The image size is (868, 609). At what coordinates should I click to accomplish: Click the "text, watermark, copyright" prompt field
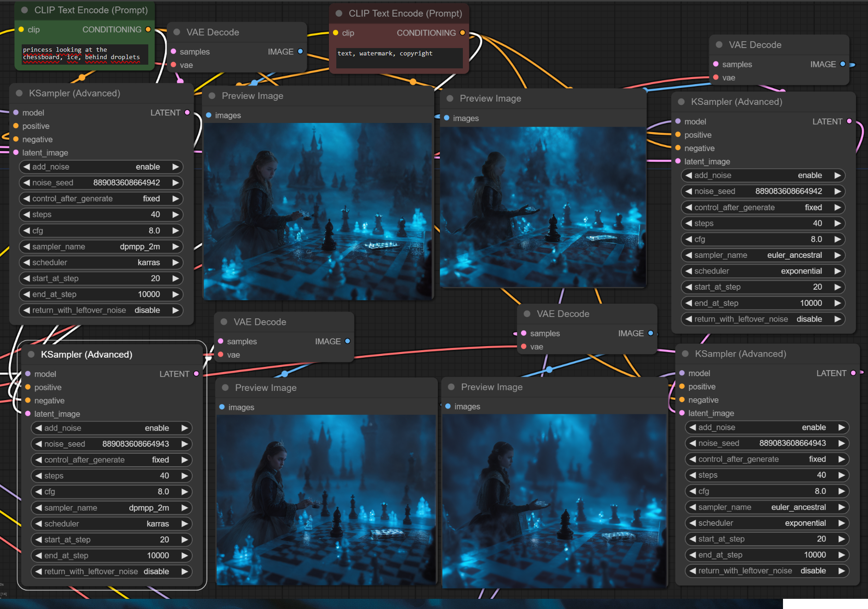pyautogui.click(x=399, y=58)
